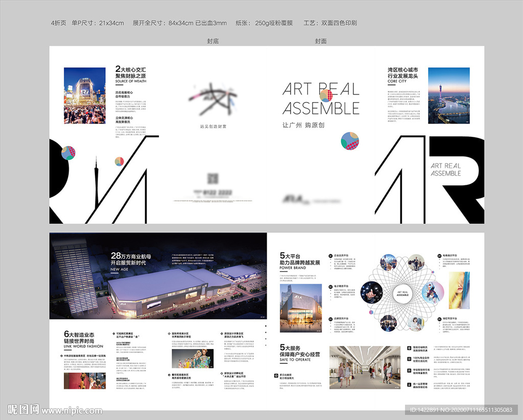
Task: Select the '28万方商业航母 开启服贸新时代' heading
Action: [x=131, y=259]
